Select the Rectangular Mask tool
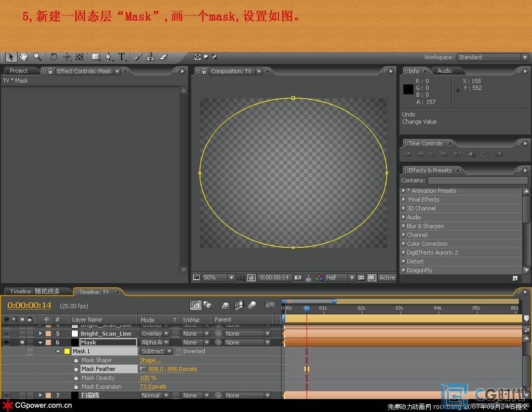 (x=96, y=57)
